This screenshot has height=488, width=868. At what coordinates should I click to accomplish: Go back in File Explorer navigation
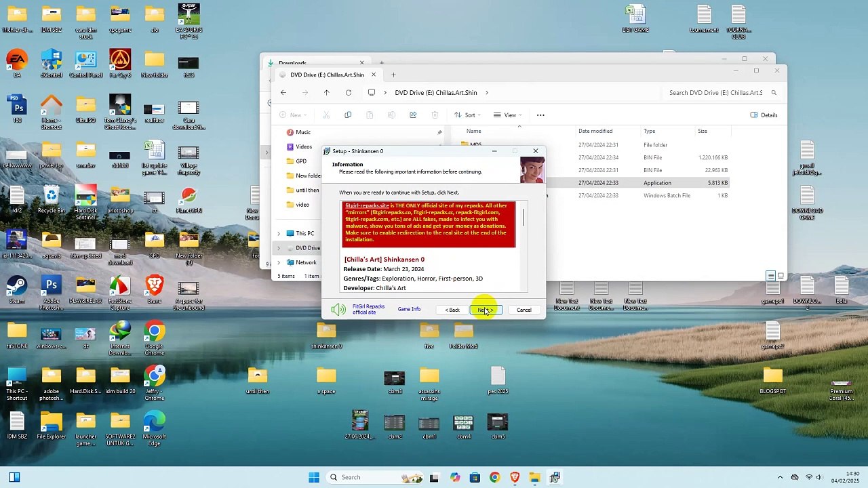(x=283, y=93)
